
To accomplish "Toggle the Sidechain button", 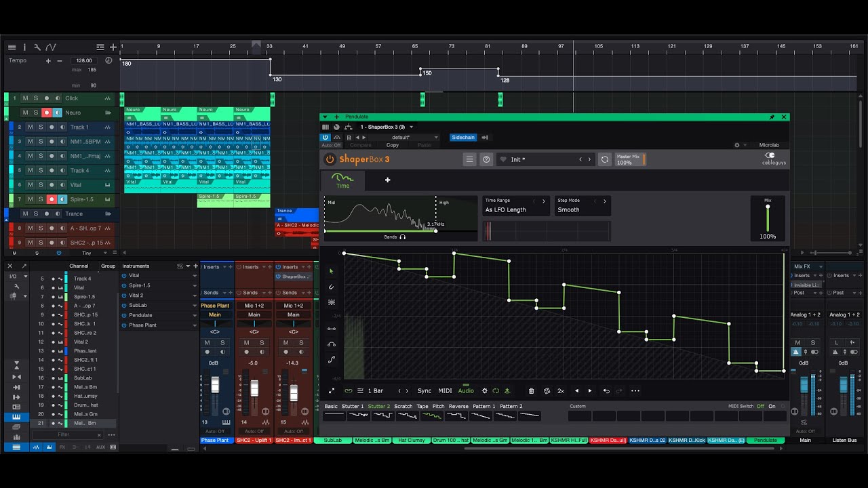I will [x=463, y=137].
